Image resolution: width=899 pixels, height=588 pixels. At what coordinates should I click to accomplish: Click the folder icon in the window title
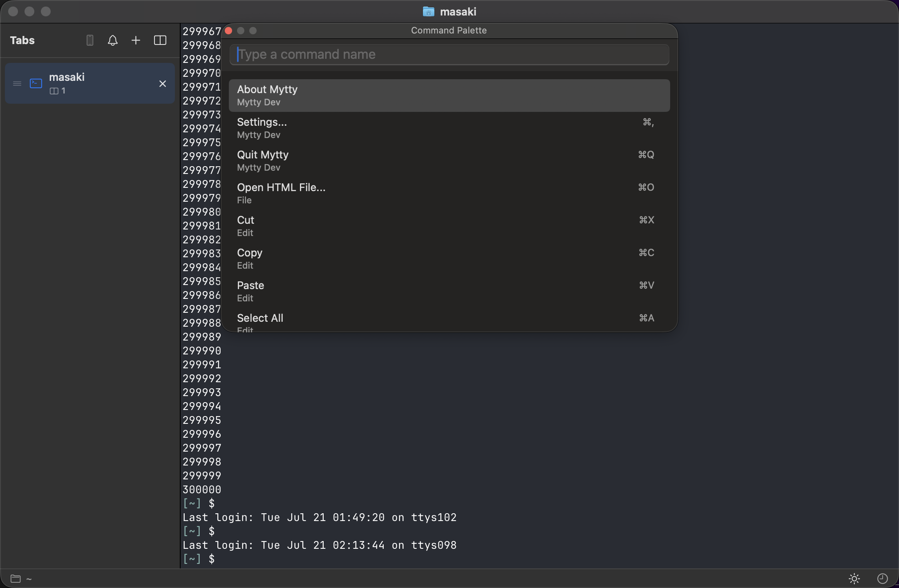pos(428,11)
